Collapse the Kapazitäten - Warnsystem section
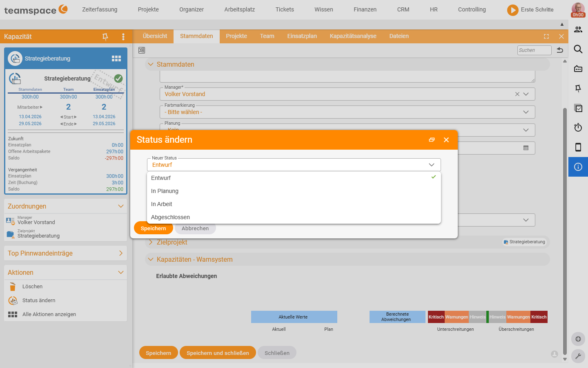Viewport: 588px width, 368px height. [x=151, y=260]
